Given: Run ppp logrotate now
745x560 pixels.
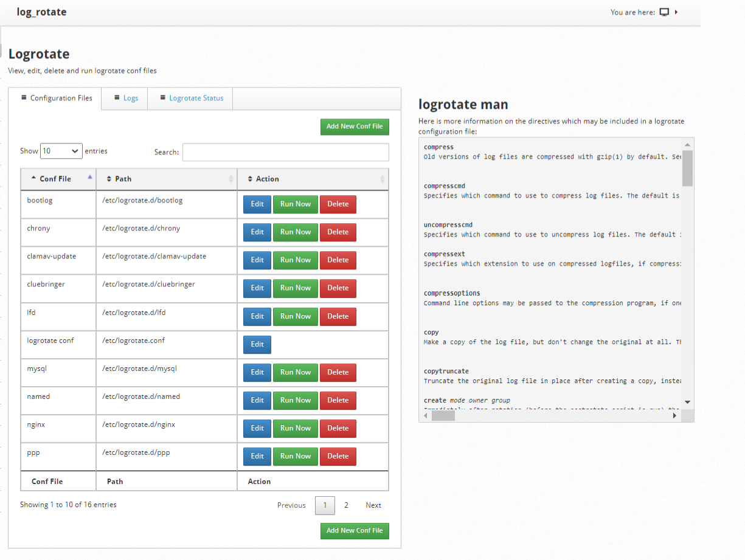Looking at the screenshot, I should (x=296, y=456).
